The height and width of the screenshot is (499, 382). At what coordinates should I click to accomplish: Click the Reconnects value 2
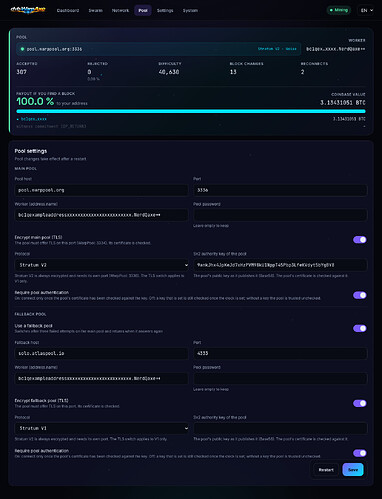pyautogui.click(x=302, y=72)
